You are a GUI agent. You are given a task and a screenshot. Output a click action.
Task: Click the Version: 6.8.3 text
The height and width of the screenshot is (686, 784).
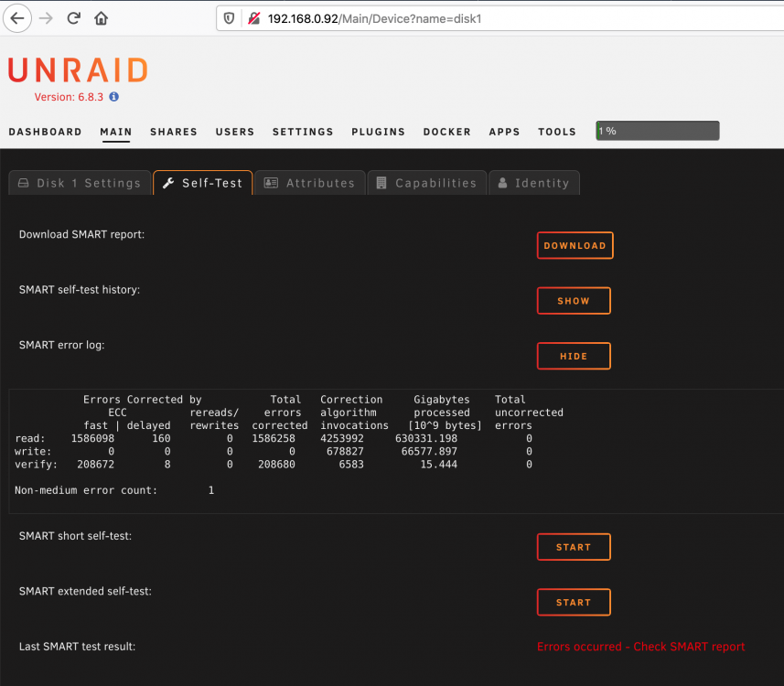[69, 97]
